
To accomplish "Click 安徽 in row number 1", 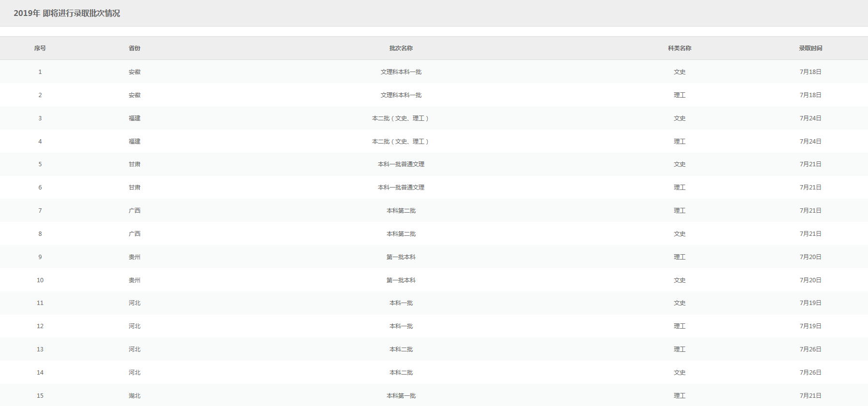I will (134, 72).
